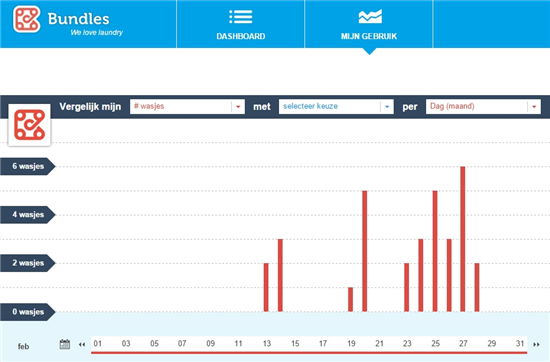Open the 'Dag (maand)' period dropdown
The image size is (550, 362).
pyautogui.click(x=483, y=107)
